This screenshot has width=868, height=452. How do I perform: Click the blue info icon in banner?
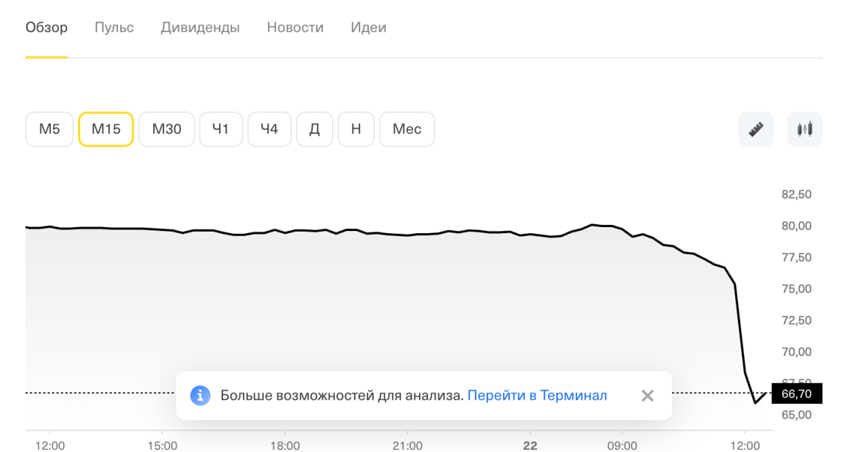(x=200, y=395)
